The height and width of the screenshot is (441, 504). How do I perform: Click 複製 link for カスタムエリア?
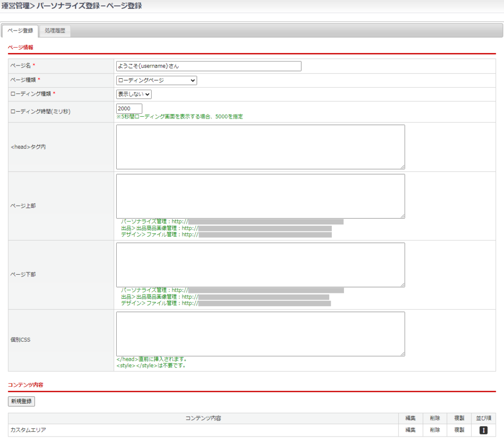(459, 430)
